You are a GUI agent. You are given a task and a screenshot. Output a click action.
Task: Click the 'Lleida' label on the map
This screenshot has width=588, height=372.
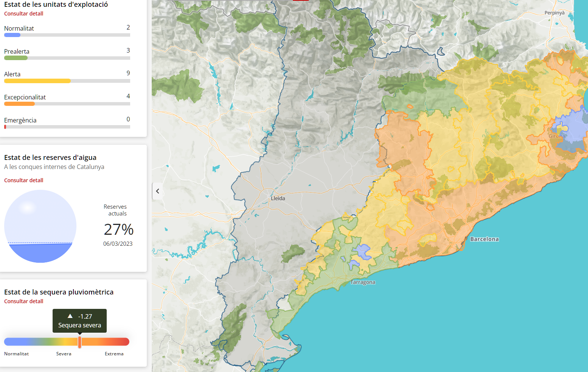coord(278,198)
